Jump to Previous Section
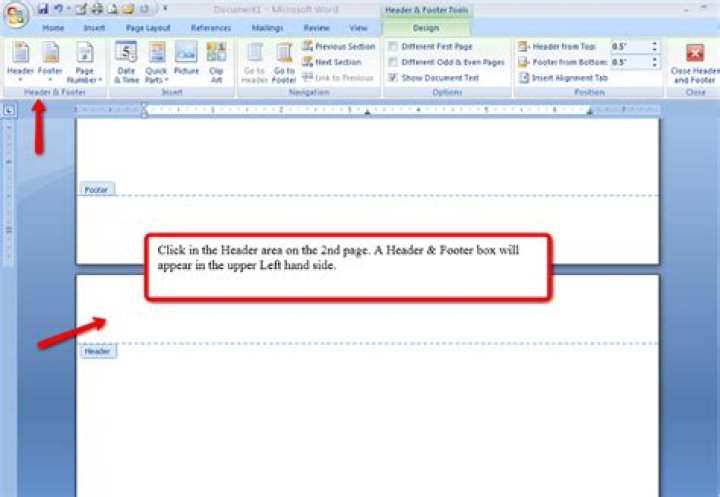The image size is (720, 497). tap(338, 47)
